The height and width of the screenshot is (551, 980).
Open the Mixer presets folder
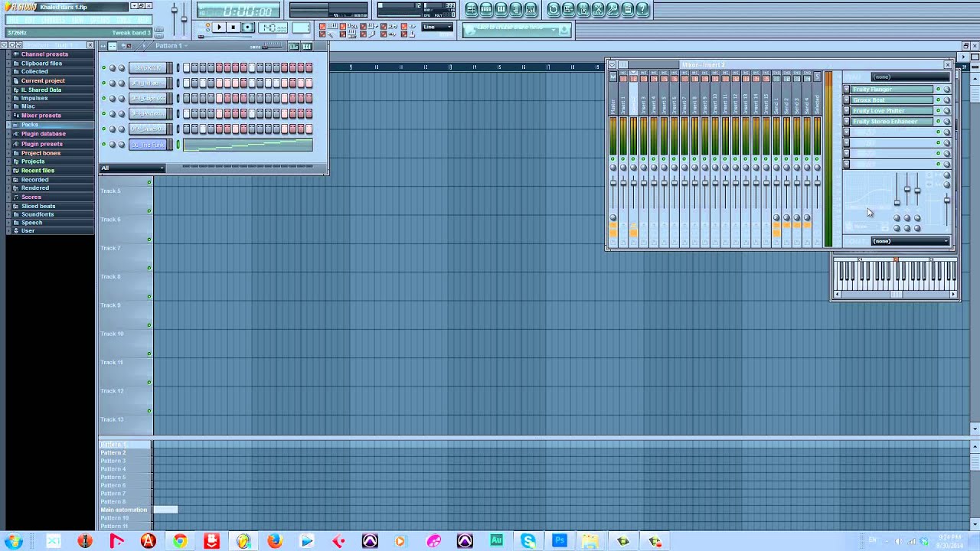coord(41,116)
